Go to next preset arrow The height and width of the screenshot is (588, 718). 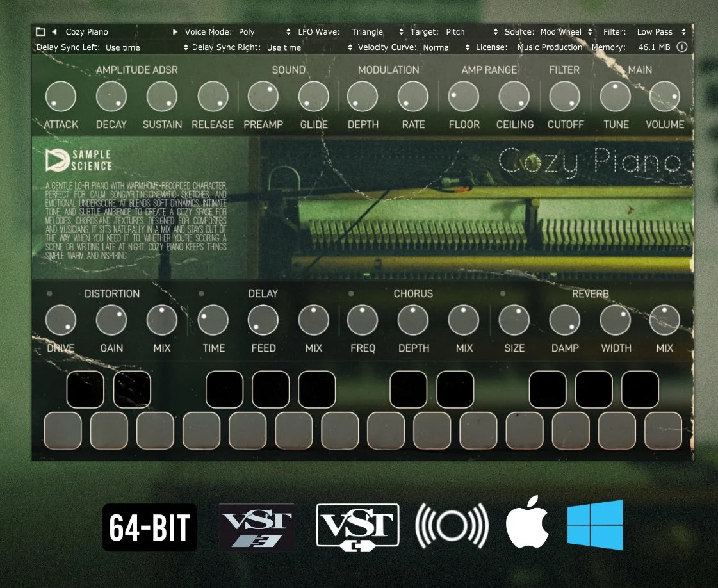point(175,31)
